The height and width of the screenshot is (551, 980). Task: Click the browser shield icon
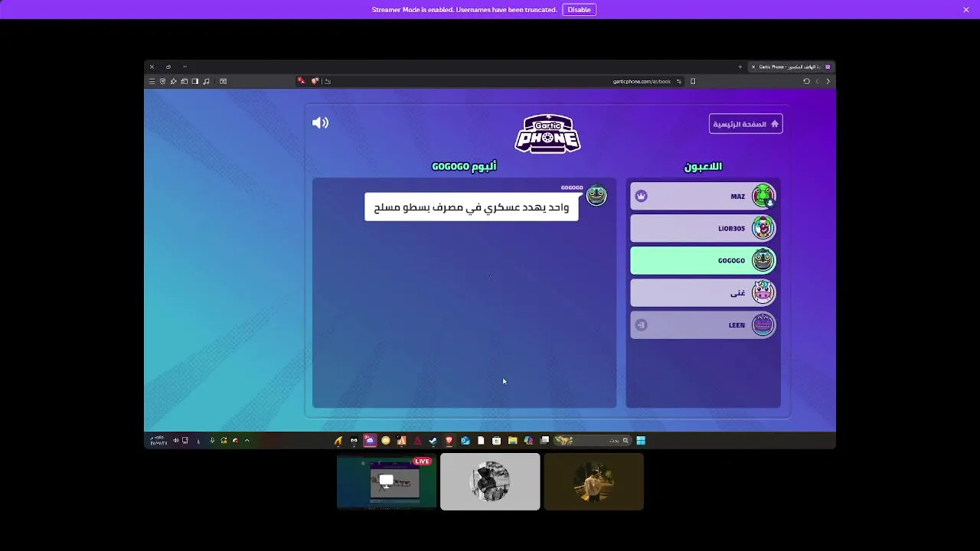tap(162, 81)
